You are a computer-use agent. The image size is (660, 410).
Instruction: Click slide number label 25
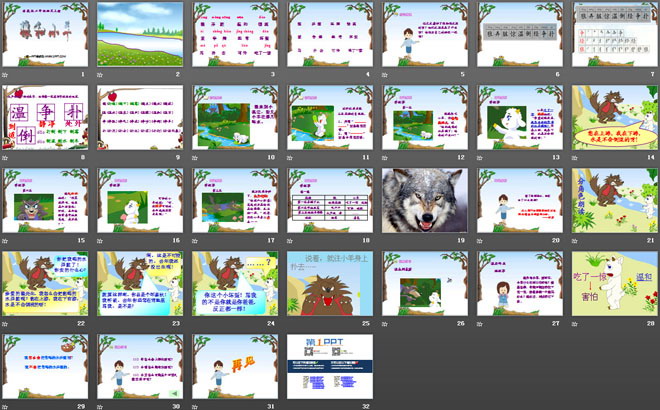(366, 323)
